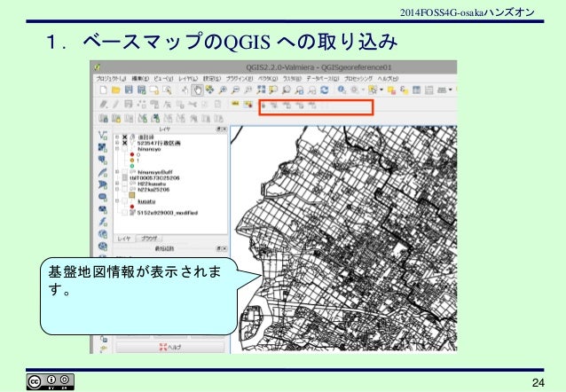566x392 pixels.
Task: Click the Add PostGIS Layer sidebar icon
Action: coord(103,160)
